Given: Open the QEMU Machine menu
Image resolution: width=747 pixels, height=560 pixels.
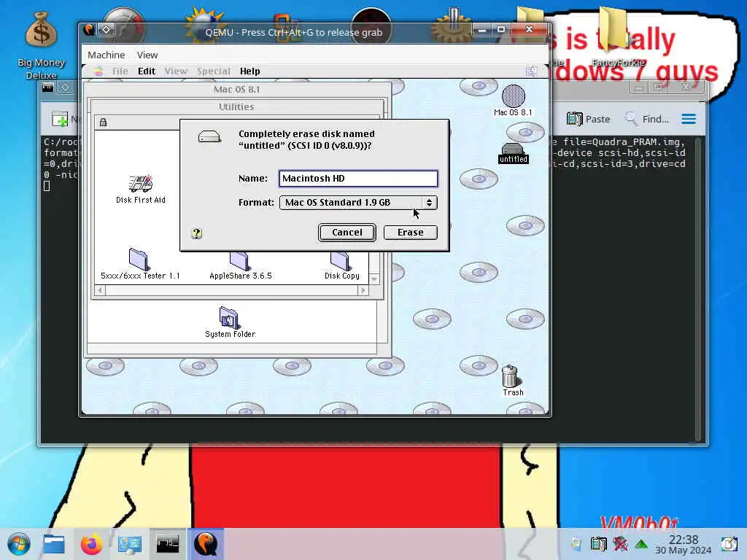Looking at the screenshot, I should pyautogui.click(x=107, y=55).
